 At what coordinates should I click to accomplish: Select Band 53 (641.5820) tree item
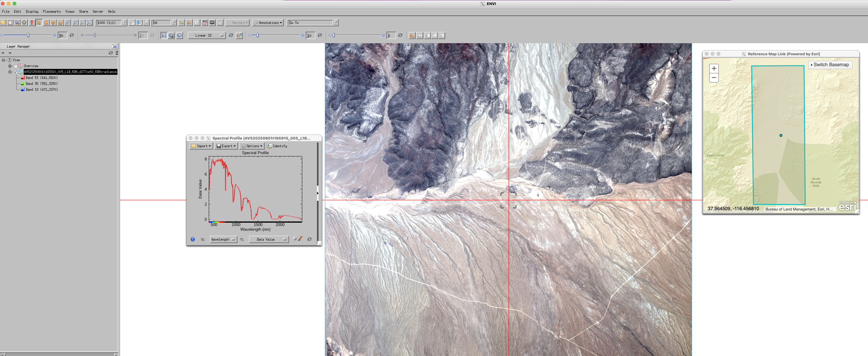(x=40, y=78)
